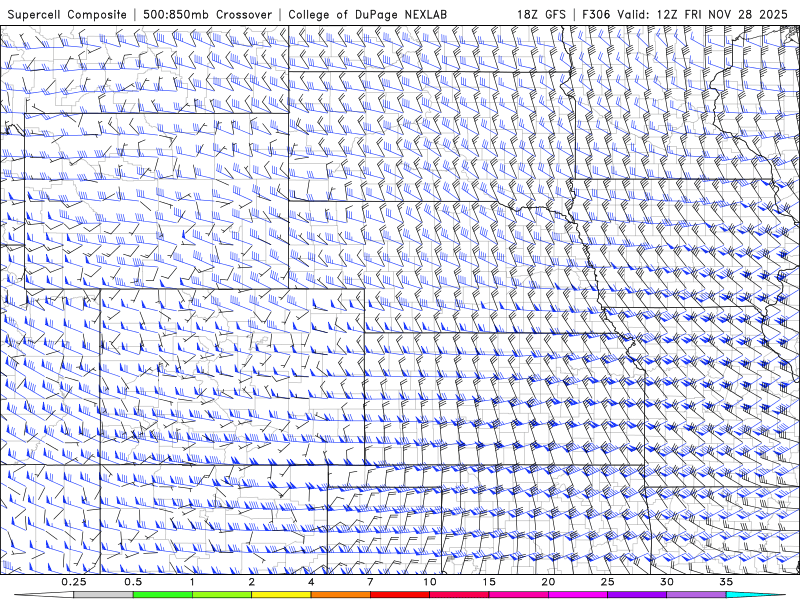This screenshot has height=600, width=800.
Task: Click the legend label "30"
Action: [x=666, y=582]
